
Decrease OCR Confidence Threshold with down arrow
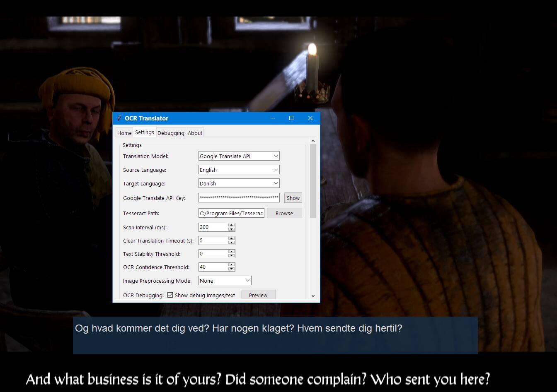click(x=232, y=269)
